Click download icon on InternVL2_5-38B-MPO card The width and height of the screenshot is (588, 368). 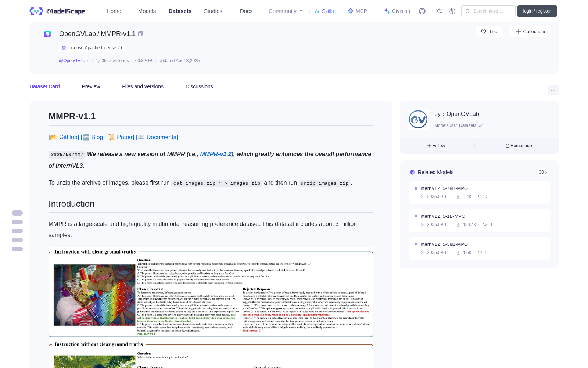click(x=458, y=252)
